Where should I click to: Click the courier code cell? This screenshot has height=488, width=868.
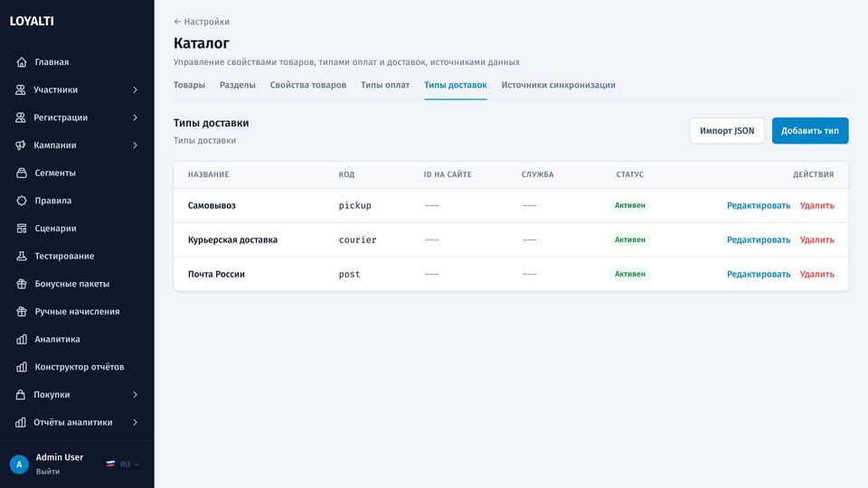358,239
